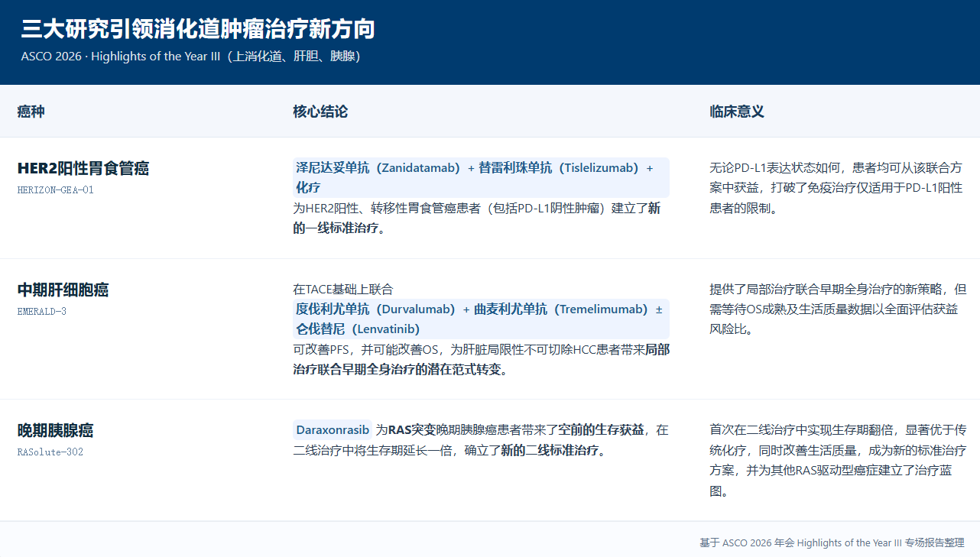Click the highlighted Zanidatamab plus Tislelizumab regimen

(x=481, y=178)
